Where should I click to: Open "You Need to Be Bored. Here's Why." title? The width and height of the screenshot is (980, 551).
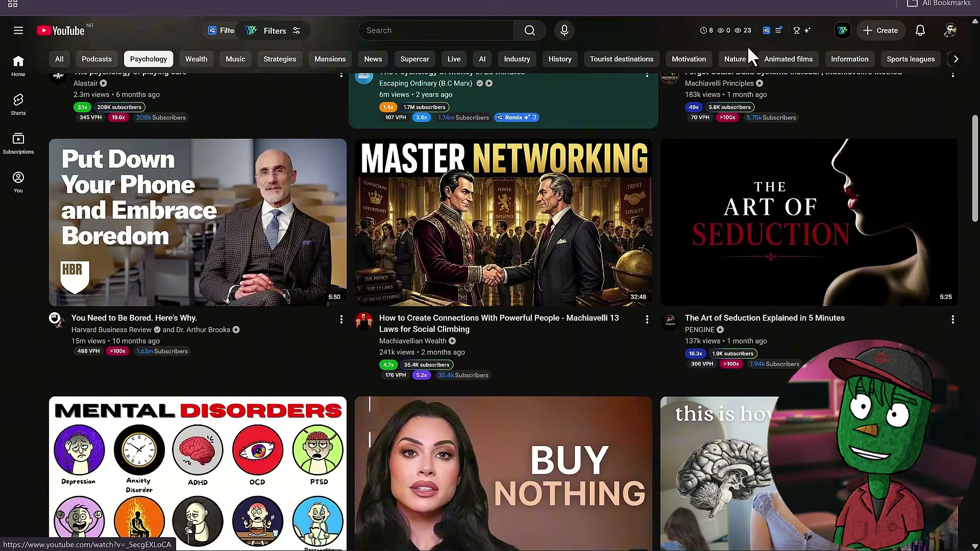pyautogui.click(x=134, y=318)
